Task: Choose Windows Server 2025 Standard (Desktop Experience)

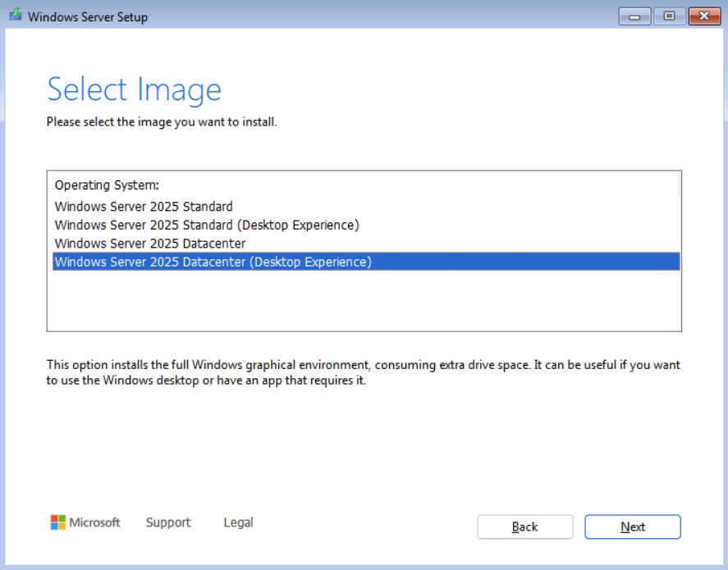Action: [207, 225]
